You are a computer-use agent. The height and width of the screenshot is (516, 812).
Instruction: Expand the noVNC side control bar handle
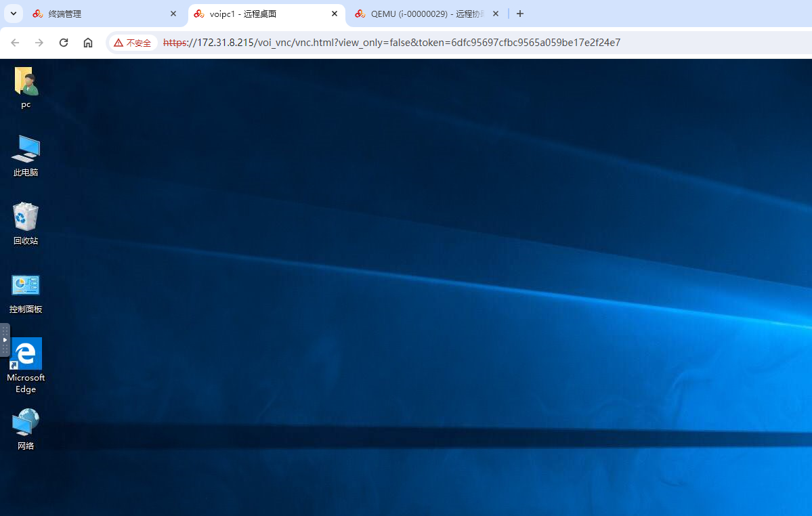tap(5, 340)
